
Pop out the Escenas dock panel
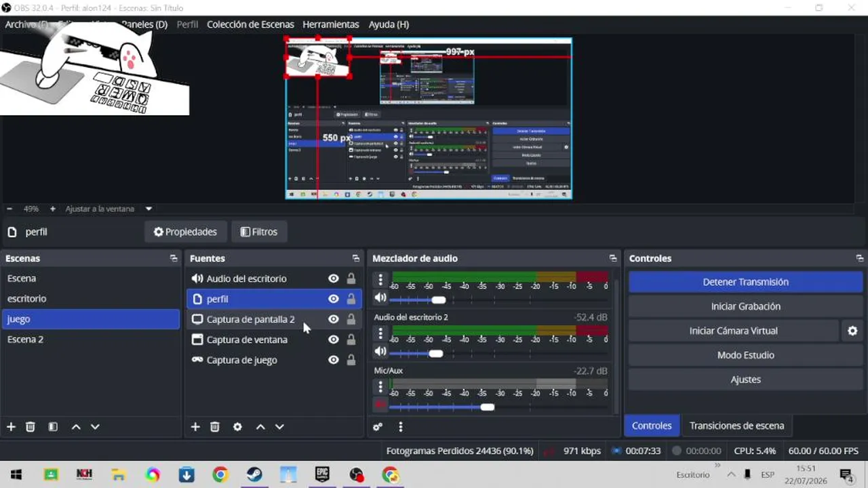click(x=174, y=258)
